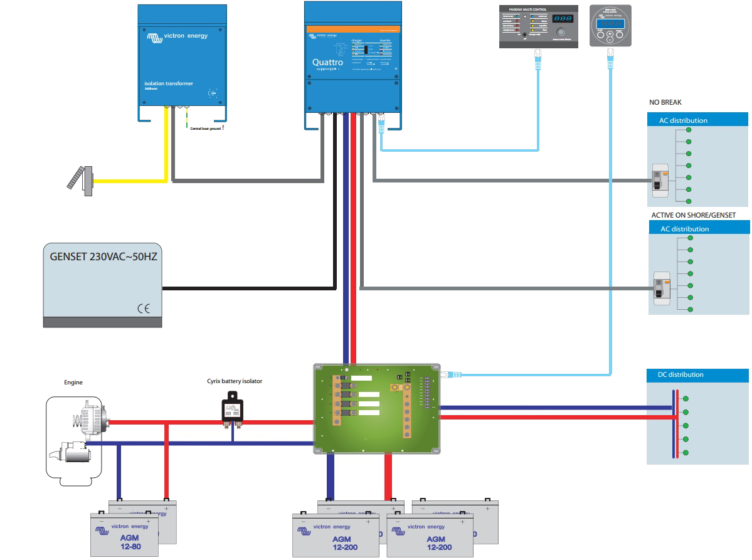This screenshot has height=560, width=752.
Task: Click the engine alternator graphic
Action: point(86,418)
